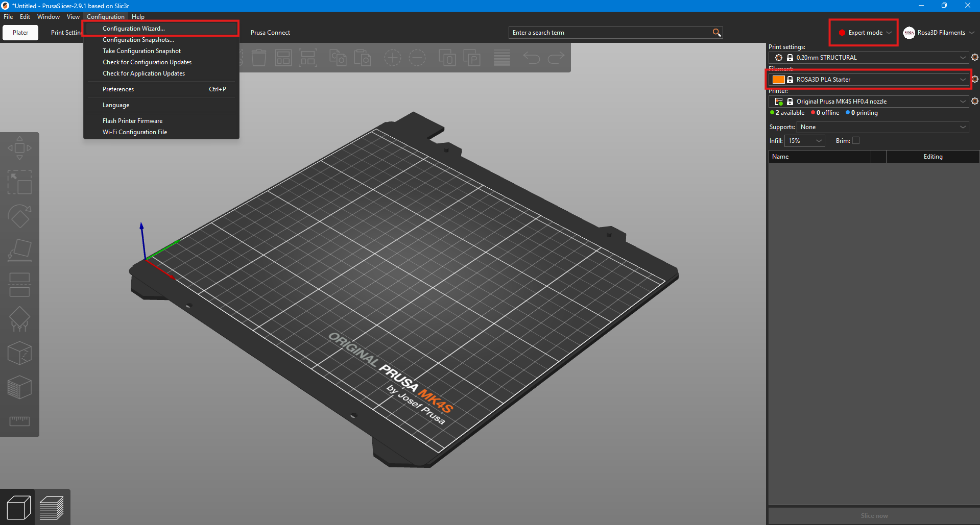The width and height of the screenshot is (980, 525).
Task: Switch to the Print Settings tab
Action: (65, 33)
